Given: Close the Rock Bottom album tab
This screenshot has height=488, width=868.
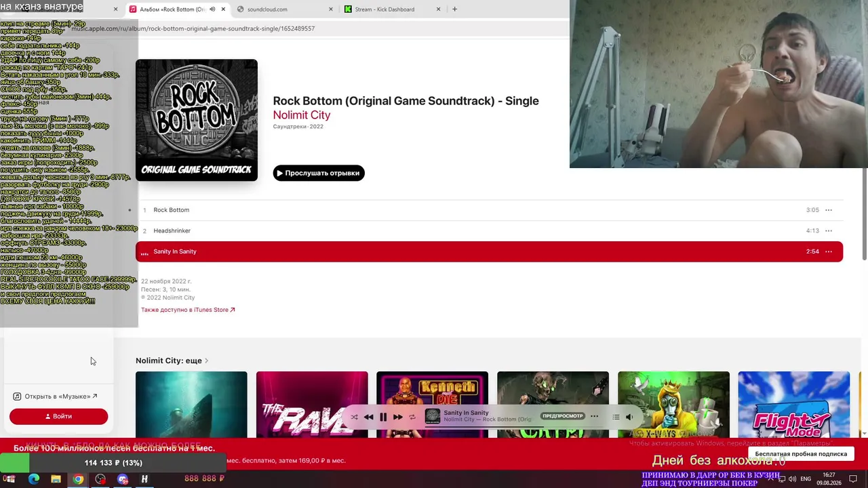Looking at the screenshot, I should [223, 9].
